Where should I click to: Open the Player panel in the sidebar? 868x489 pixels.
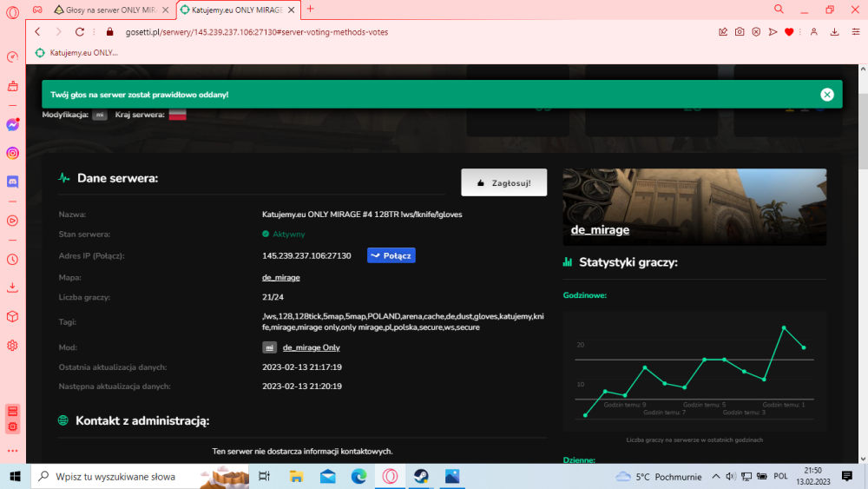click(12, 221)
